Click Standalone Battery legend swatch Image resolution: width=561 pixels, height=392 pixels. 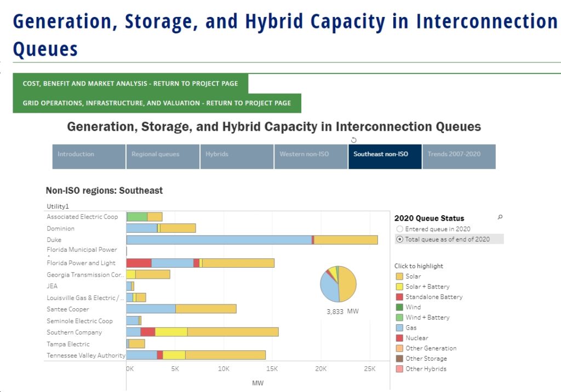pyautogui.click(x=399, y=297)
